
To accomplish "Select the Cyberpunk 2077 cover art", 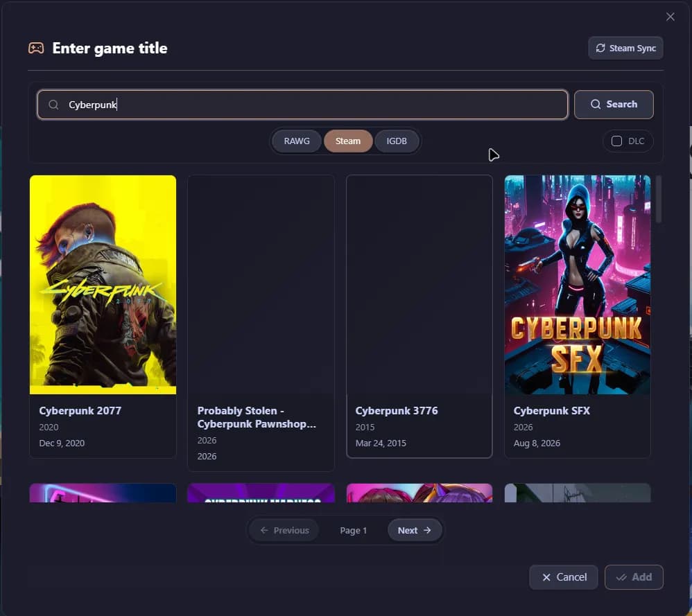I will 103,284.
